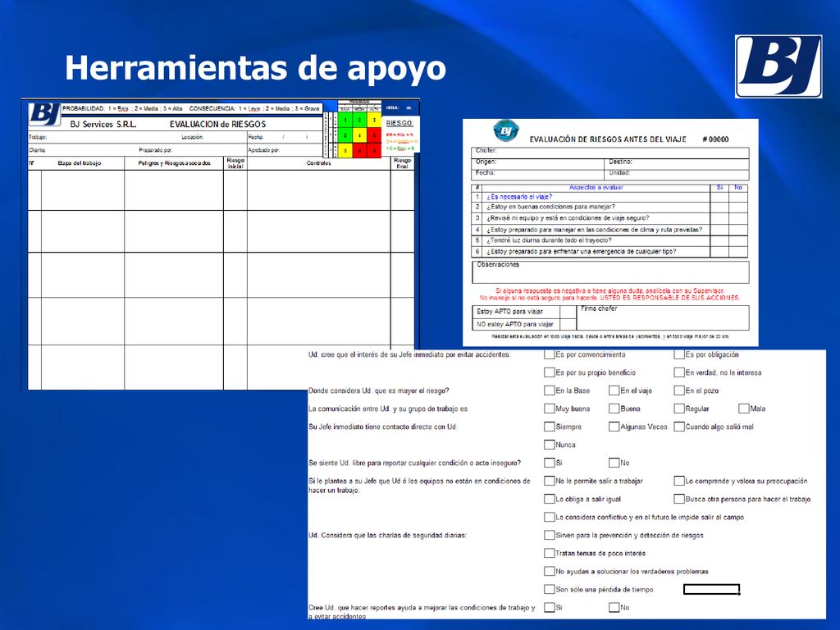Mark communication as 'Regular'

click(x=679, y=409)
